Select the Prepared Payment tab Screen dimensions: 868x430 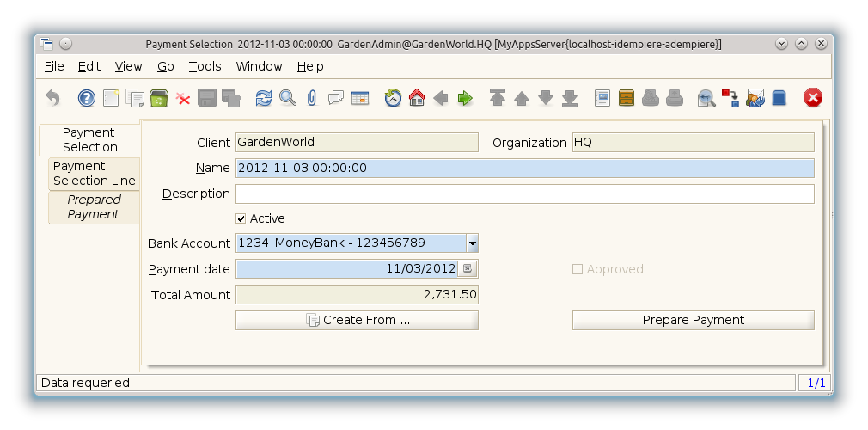pyautogui.click(x=94, y=206)
